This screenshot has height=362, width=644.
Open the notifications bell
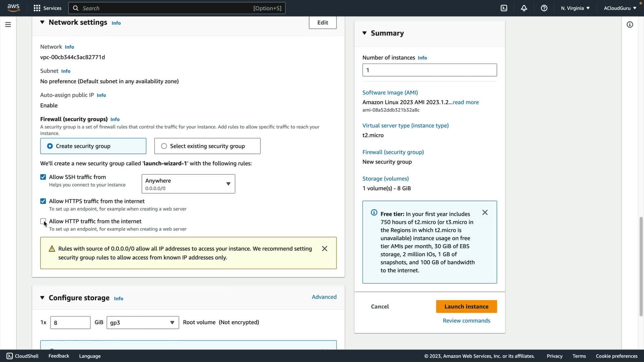click(x=524, y=8)
